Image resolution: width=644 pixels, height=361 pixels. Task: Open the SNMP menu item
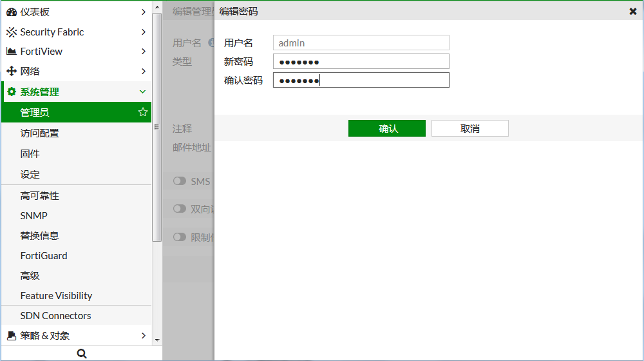[33, 215]
